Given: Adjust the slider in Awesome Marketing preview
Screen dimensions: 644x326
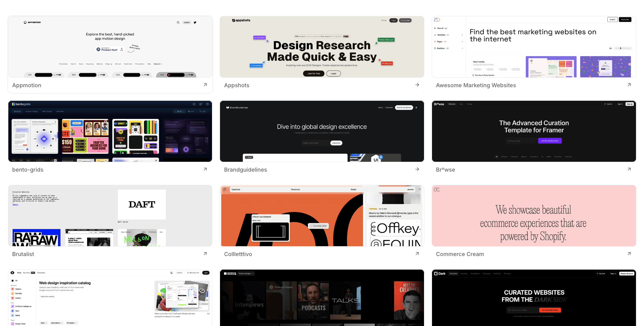Looking at the screenshot, I should coord(623,48).
